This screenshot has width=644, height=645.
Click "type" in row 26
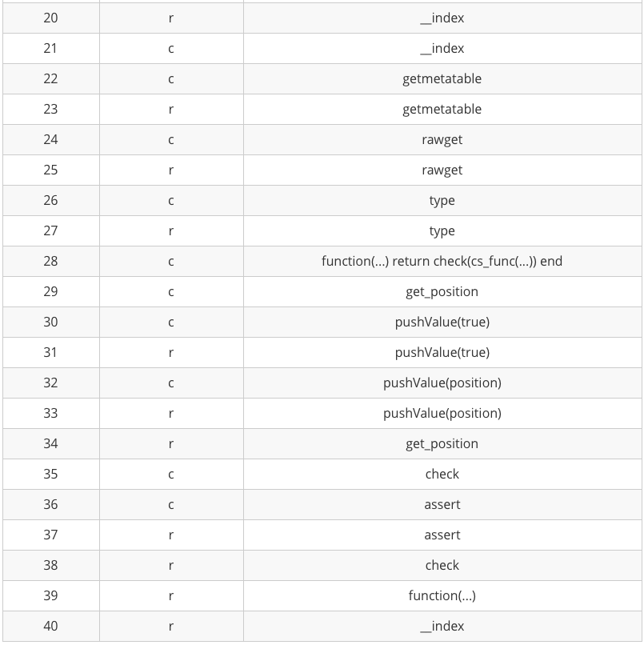pos(442,200)
